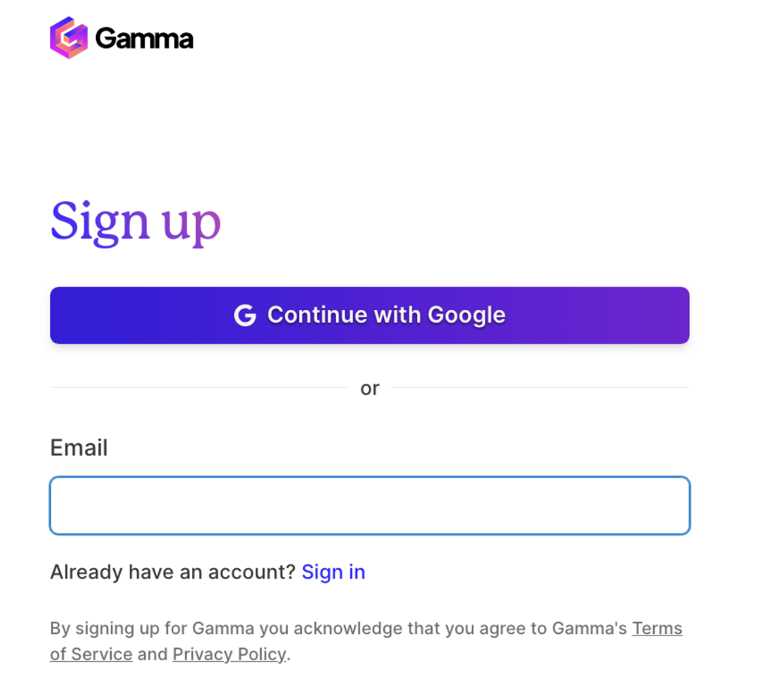Click the word "Sign" in the heading

pos(100,221)
